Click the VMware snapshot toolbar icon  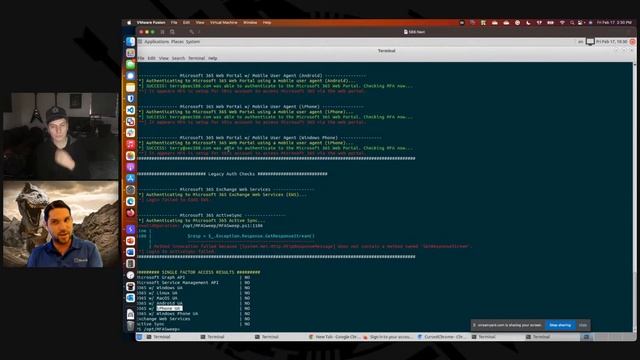pyautogui.click(x=172, y=31)
